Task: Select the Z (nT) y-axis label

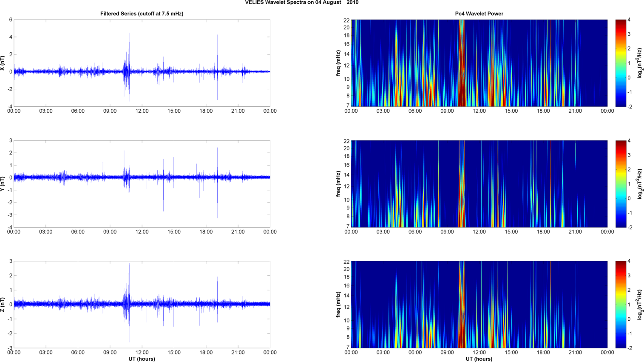Action: click(3, 305)
